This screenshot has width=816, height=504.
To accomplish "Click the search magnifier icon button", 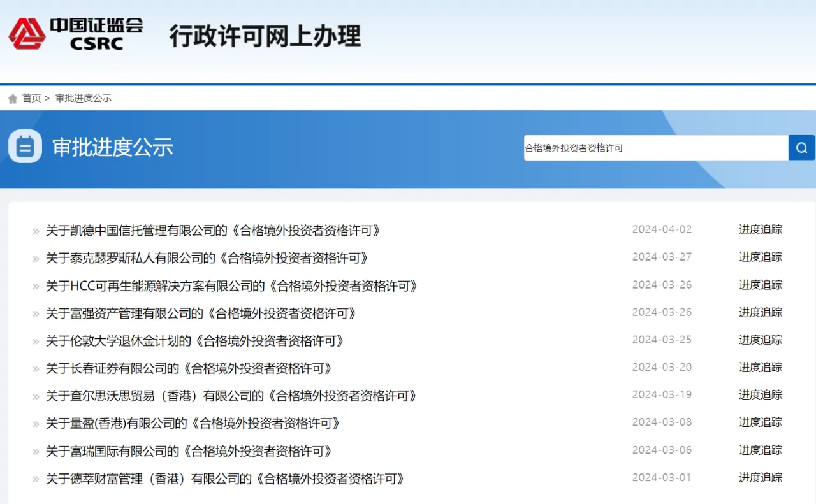I will [x=801, y=148].
